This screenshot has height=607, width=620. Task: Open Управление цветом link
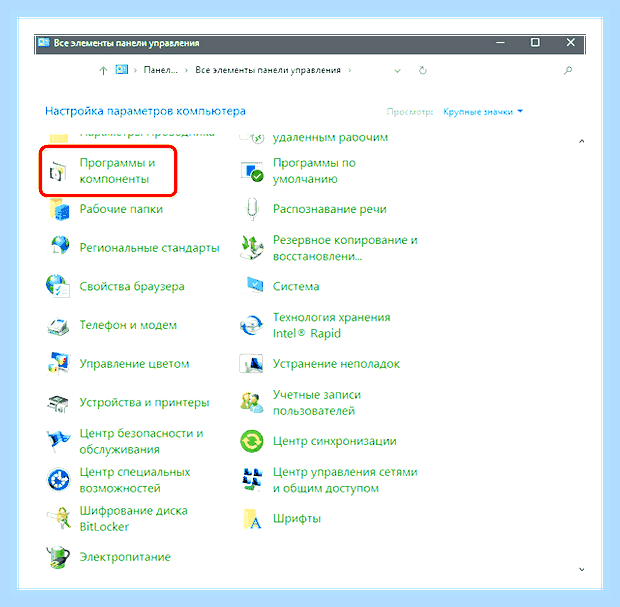134,364
